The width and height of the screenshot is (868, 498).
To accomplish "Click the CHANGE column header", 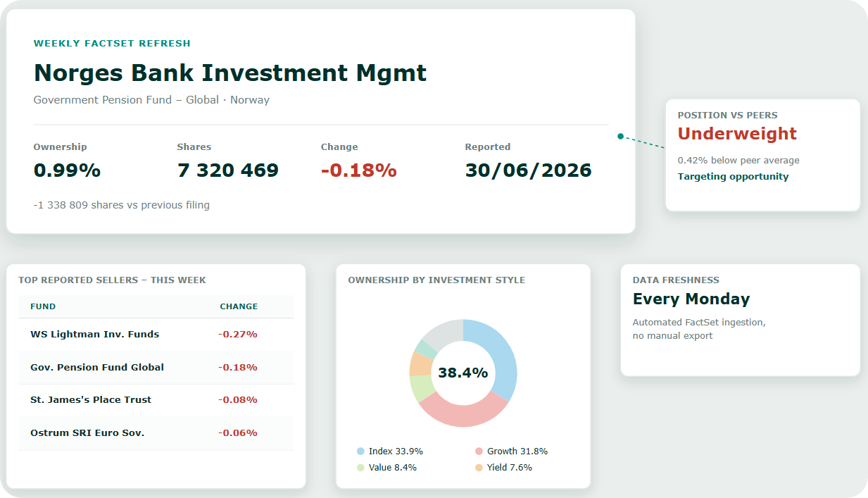I will pos(239,306).
